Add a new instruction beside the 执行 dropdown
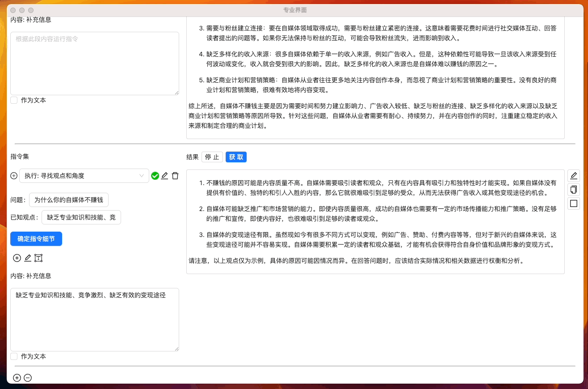 tap(14, 176)
